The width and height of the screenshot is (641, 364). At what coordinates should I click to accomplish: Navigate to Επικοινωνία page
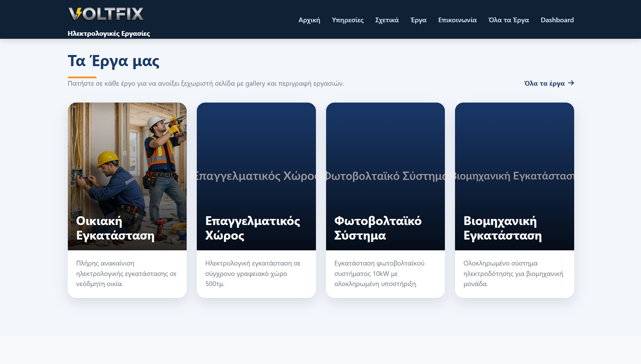(457, 20)
